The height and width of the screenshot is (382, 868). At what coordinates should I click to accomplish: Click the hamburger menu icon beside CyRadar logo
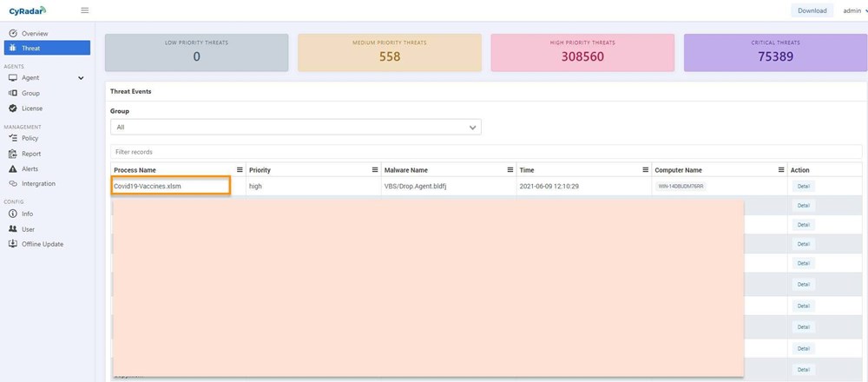pyautogui.click(x=84, y=10)
